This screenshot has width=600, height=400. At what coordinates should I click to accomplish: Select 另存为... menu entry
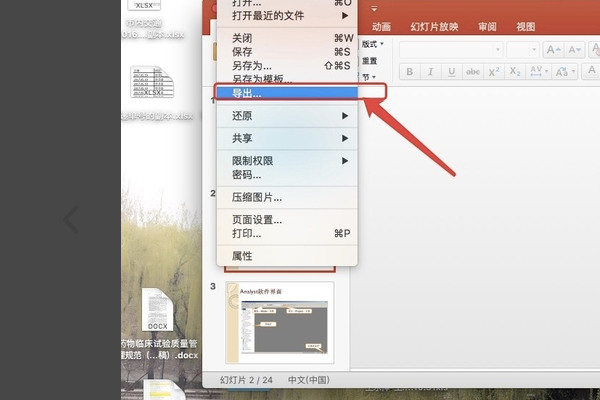(x=287, y=66)
